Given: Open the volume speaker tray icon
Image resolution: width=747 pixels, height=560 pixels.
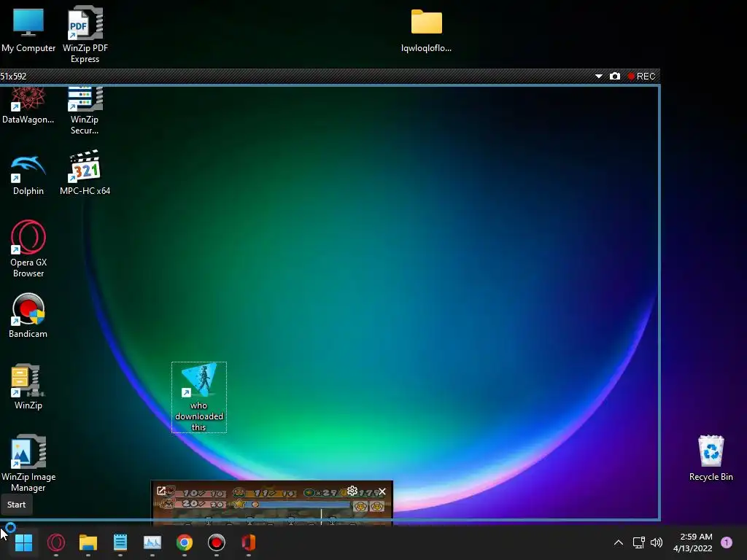Looking at the screenshot, I should coord(657,542).
